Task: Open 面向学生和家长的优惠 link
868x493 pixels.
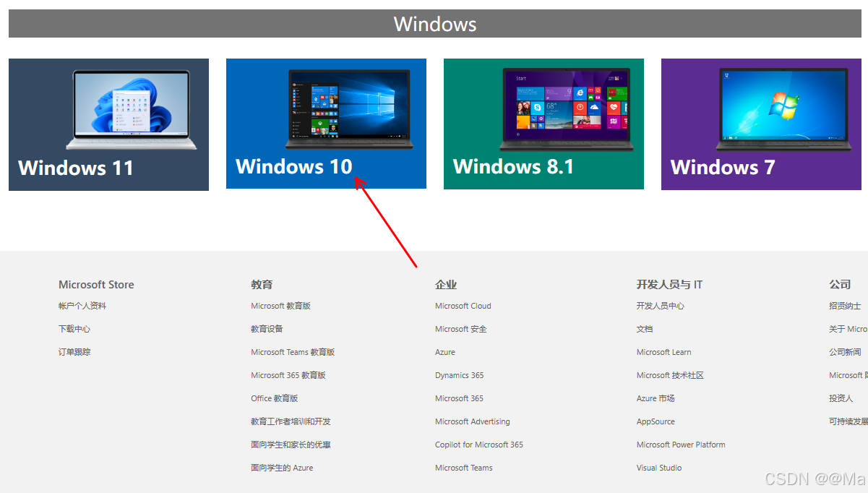Action: click(x=291, y=445)
